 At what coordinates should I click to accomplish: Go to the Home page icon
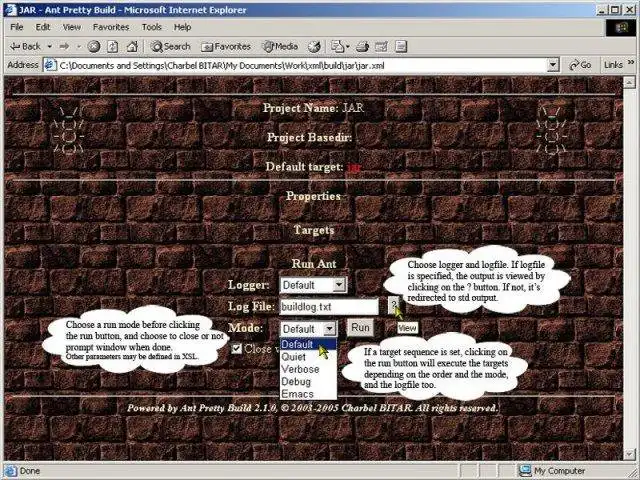[x=132, y=47]
